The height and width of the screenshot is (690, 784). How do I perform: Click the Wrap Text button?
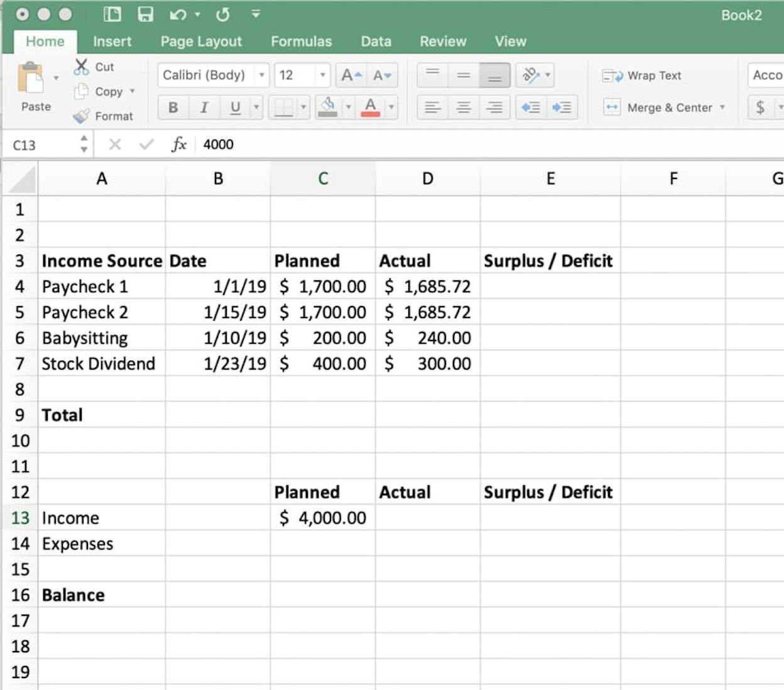point(641,75)
